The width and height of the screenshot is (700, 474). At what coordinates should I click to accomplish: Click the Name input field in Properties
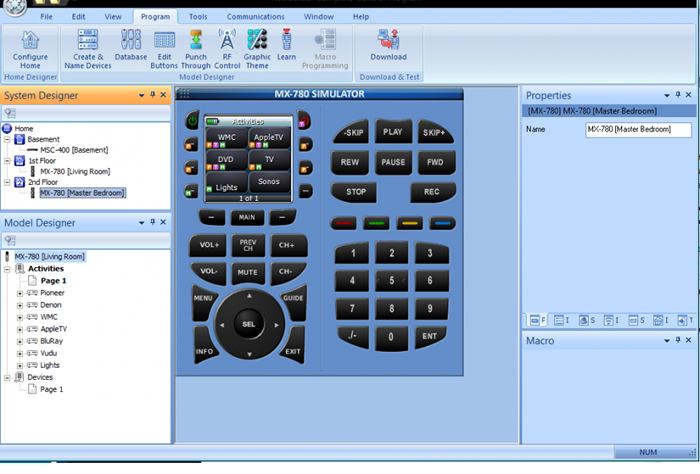[x=638, y=130]
